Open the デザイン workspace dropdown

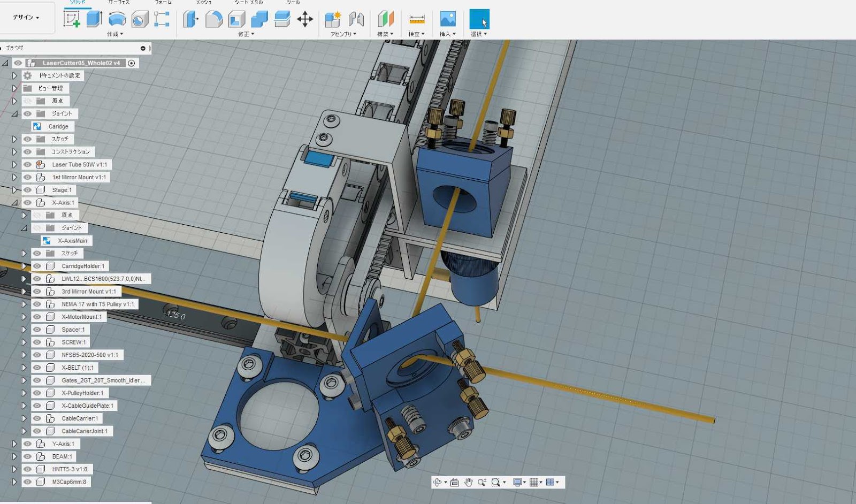[x=26, y=17]
